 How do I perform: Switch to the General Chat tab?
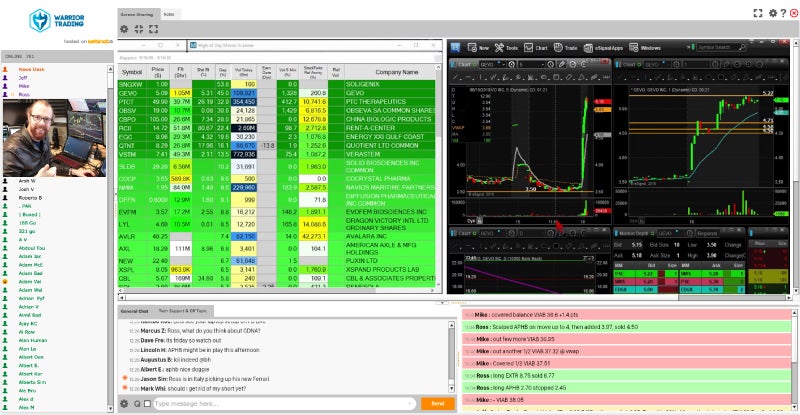click(134, 310)
